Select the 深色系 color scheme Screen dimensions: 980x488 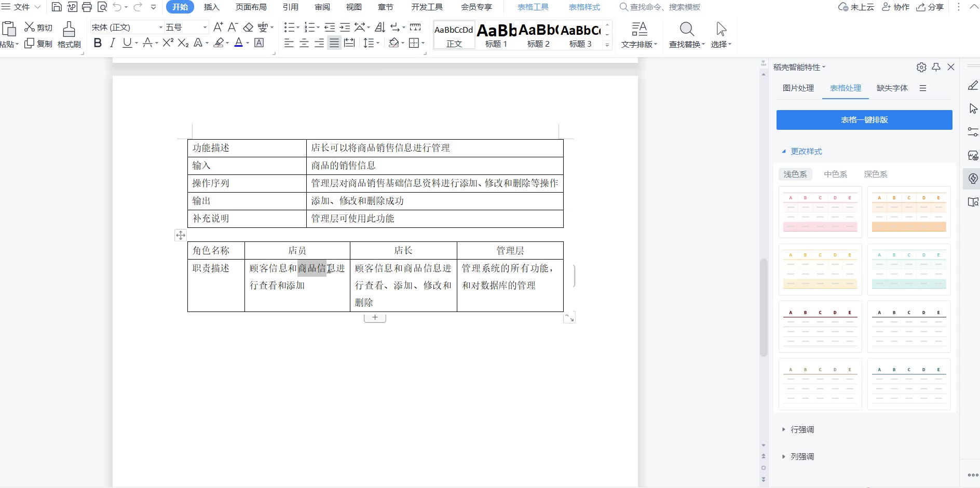point(876,174)
